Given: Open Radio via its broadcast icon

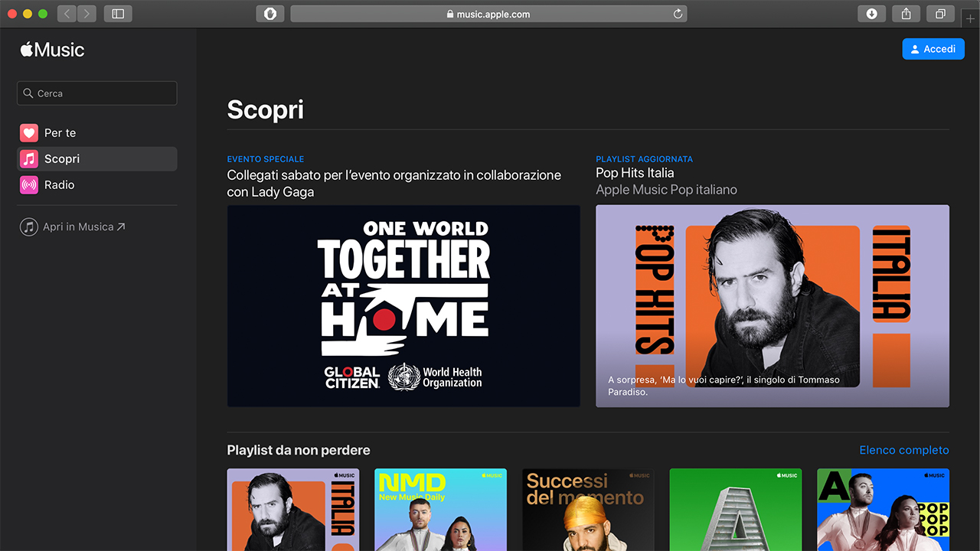Looking at the screenshot, I should coord(29,185).
